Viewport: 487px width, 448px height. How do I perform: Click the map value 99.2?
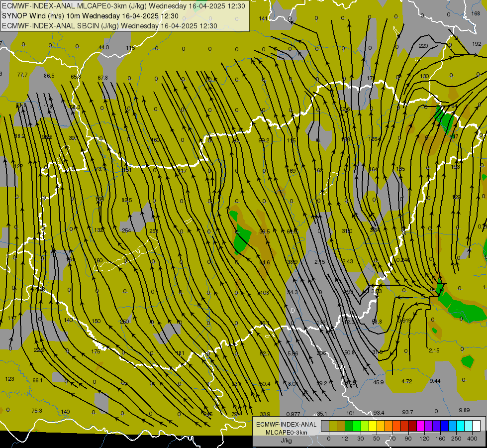(x=264, y=140)
